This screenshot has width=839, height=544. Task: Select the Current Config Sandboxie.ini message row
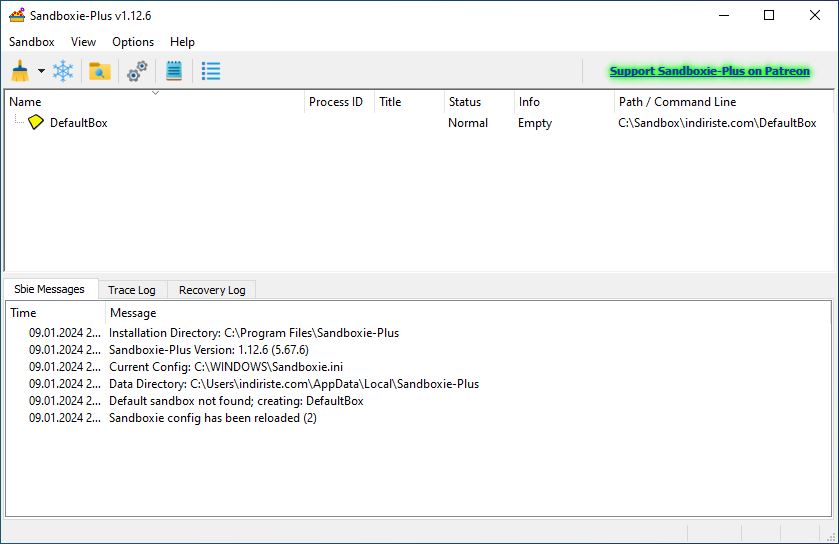pyautogui.click(x=418, y=367)
